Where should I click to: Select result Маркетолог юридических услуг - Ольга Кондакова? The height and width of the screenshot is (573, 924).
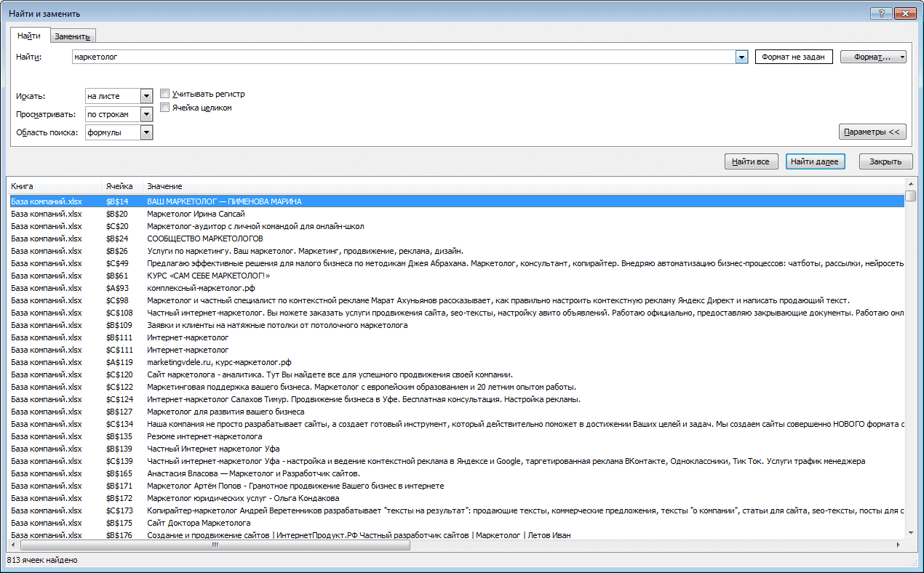[456, 498]
